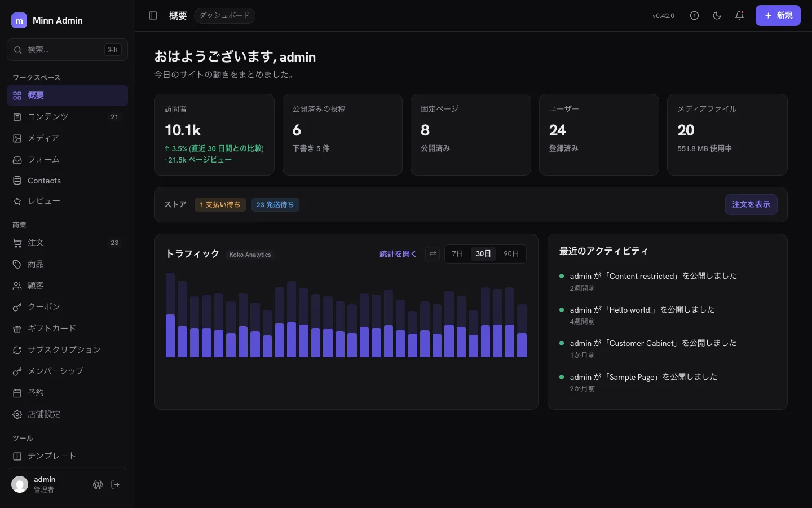Open レビュー in the sidebar
This screenshot has height=508, width=812.
tap(67, 201)
